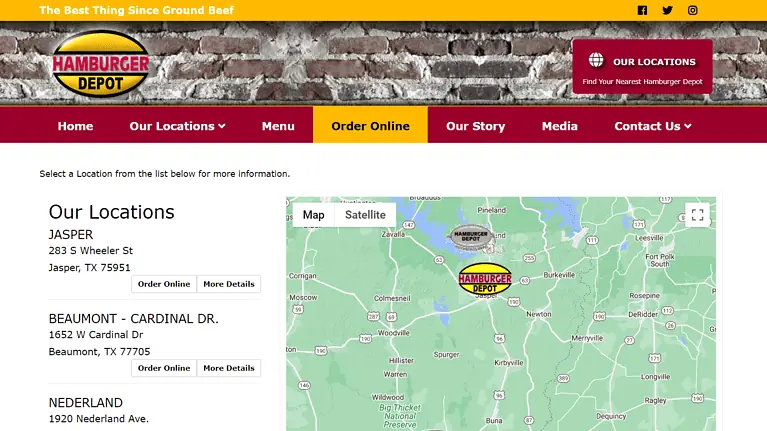Switch map to Map view
The image size is (767, 431).
(x=314, y=215)
